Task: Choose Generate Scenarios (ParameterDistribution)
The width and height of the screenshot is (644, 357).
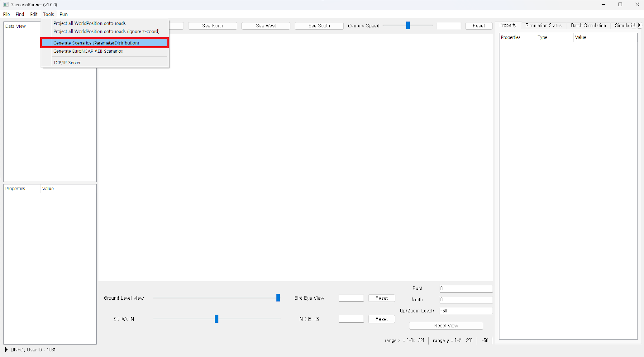Action: pyautogui.click(x=96, y=43)
